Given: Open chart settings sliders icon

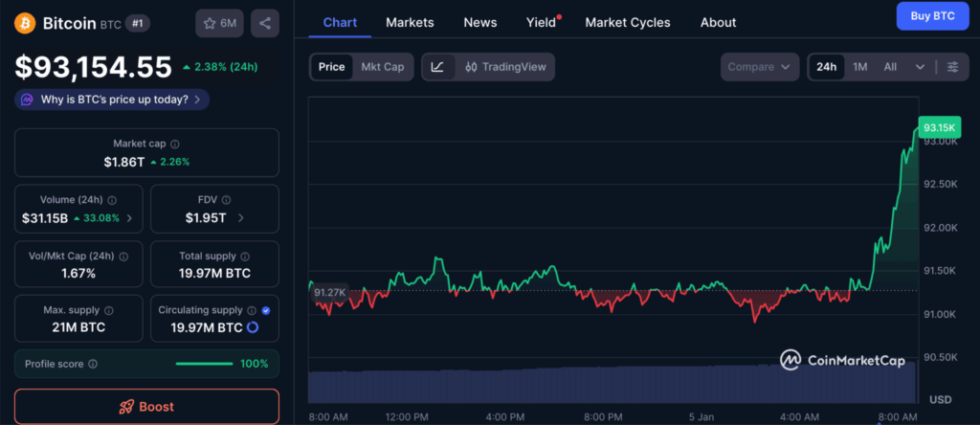Looking at the screenshot, I should (x=952, y=67).
